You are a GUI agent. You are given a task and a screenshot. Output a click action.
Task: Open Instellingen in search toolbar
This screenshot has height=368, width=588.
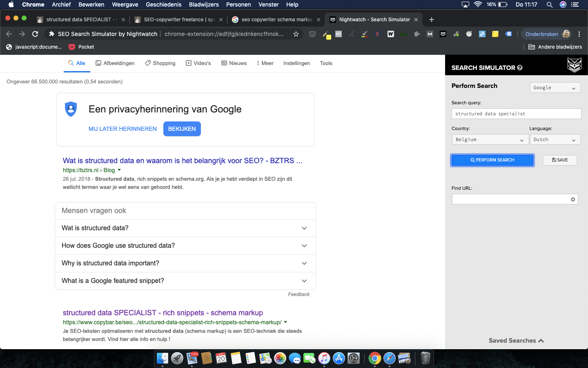click(296, 63)
